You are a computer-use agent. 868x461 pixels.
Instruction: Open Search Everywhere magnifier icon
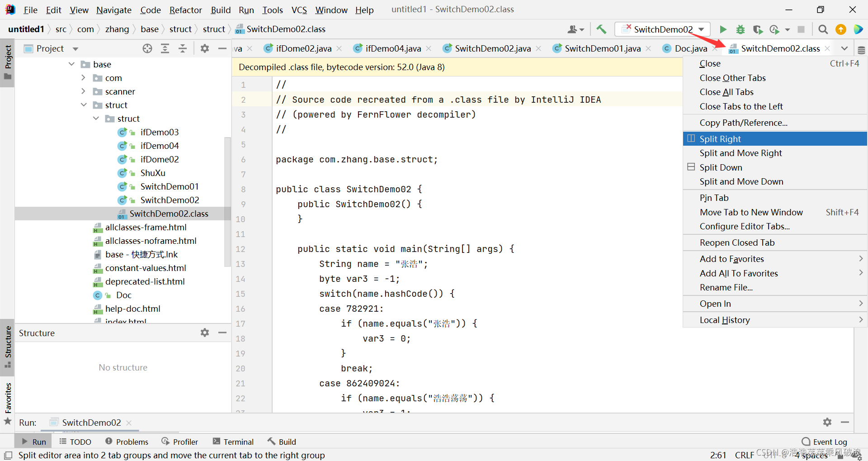pyautogui.click(x=823, y=29)
